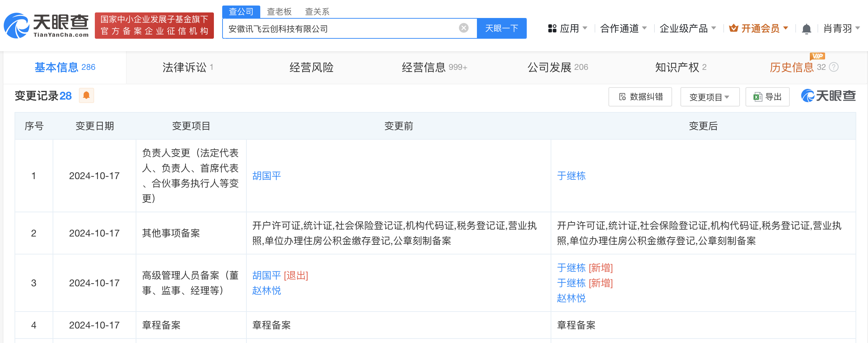Switch to the 法律诉讼 tab

click(x=188, y=67)
